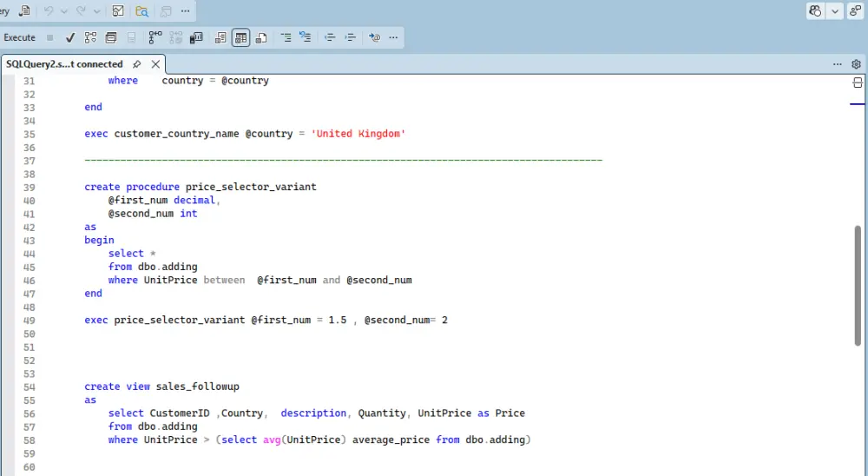Viewport: 868px width, 476px height.
Task: Switch output to Results to Text
Action: pos(220,37)
